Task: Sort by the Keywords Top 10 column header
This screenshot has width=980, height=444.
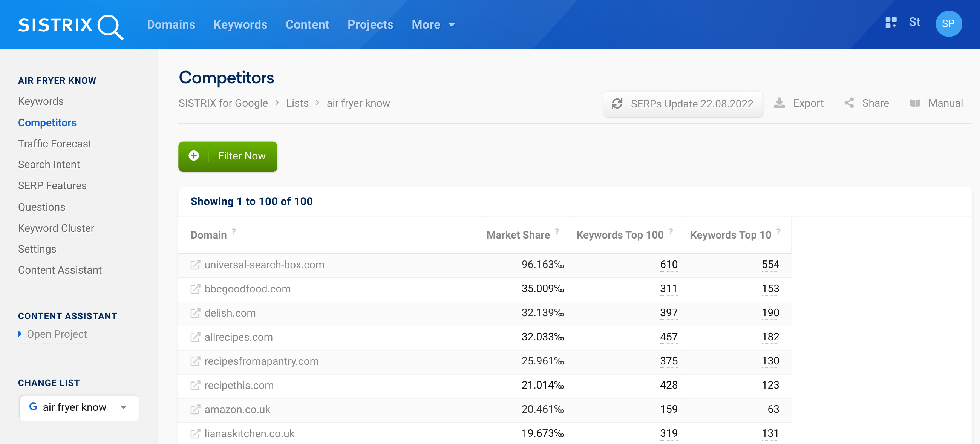Action: [x=730, y=235]
